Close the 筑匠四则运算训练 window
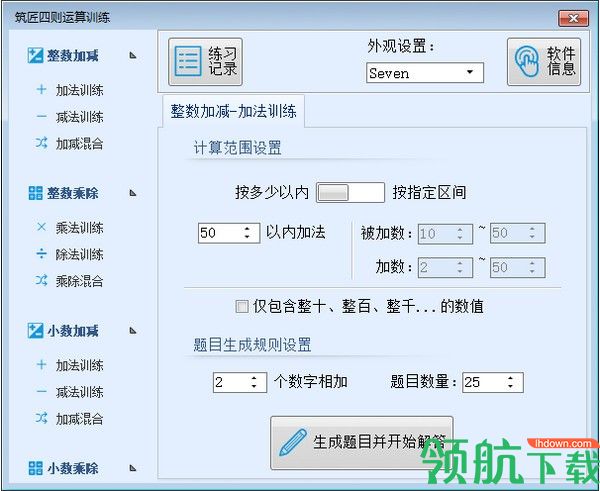 [573, 18]
